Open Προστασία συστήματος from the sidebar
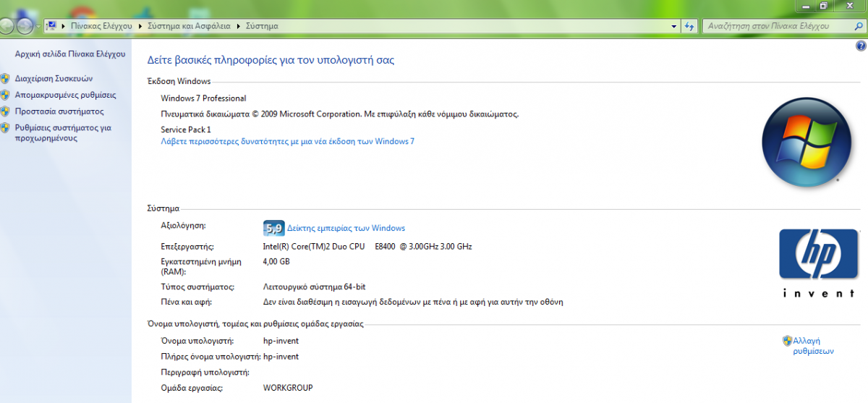868x403 pixels. tap(59, 111)
